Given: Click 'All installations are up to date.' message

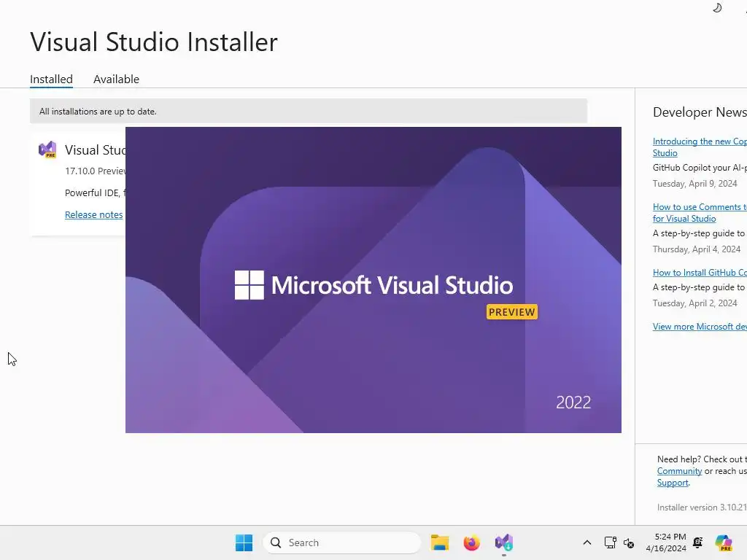Looking at the screenshot, I should [x=98, y=112].
